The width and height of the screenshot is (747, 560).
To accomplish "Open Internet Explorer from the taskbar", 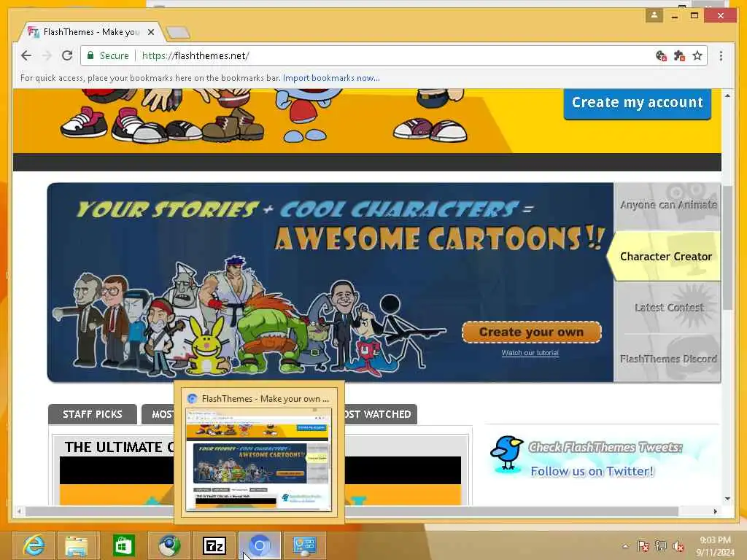I will click(33, 545).
